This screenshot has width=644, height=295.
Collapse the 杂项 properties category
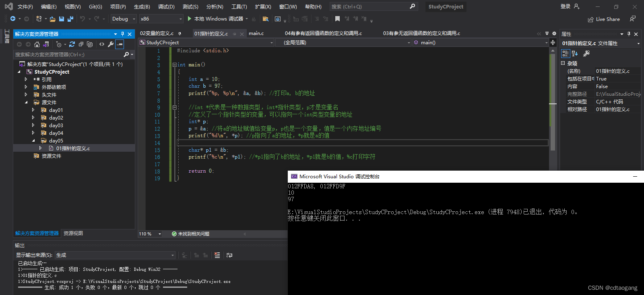click(x=563, y=63)
